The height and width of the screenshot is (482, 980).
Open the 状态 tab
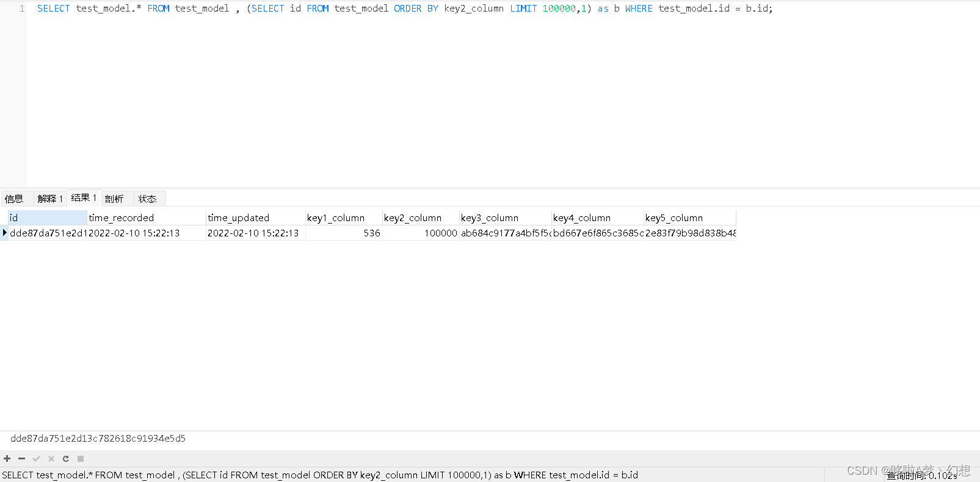147,199
